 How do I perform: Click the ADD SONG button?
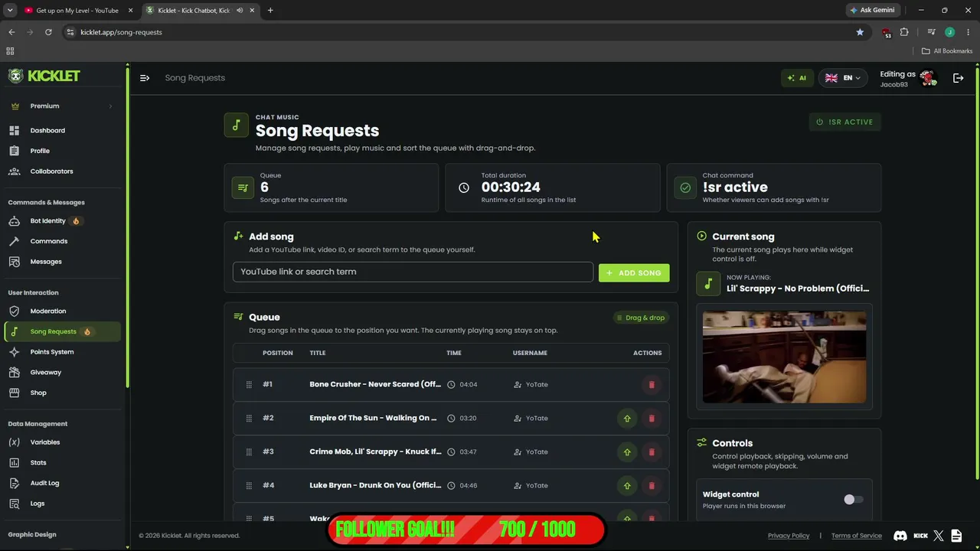[634, 272]
